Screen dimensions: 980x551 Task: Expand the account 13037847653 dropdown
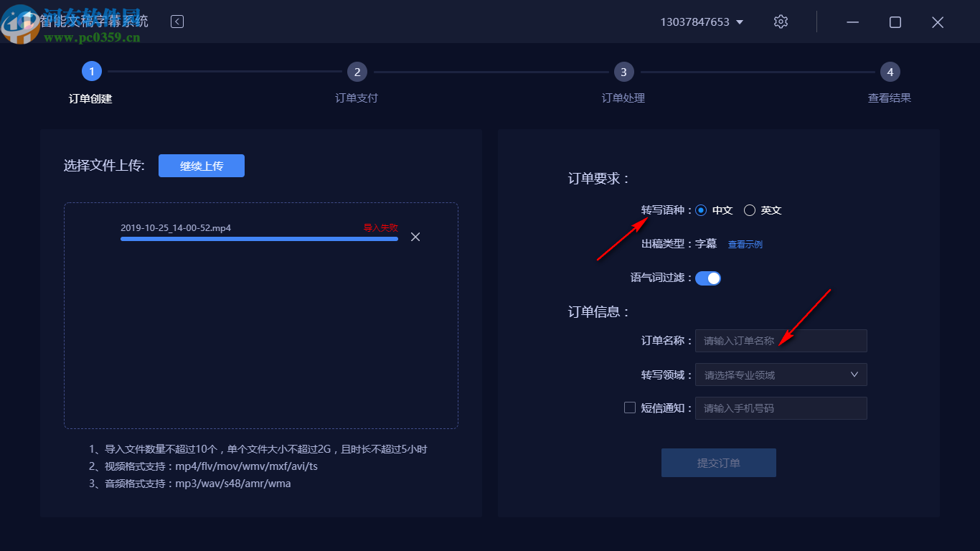tap(739, 22)
